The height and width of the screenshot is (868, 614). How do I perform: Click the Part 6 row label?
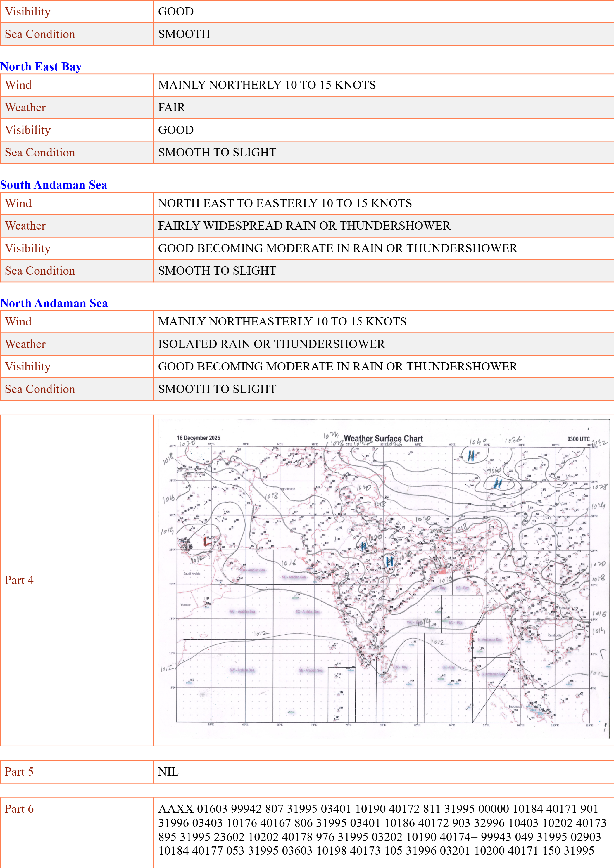point(19,809)
